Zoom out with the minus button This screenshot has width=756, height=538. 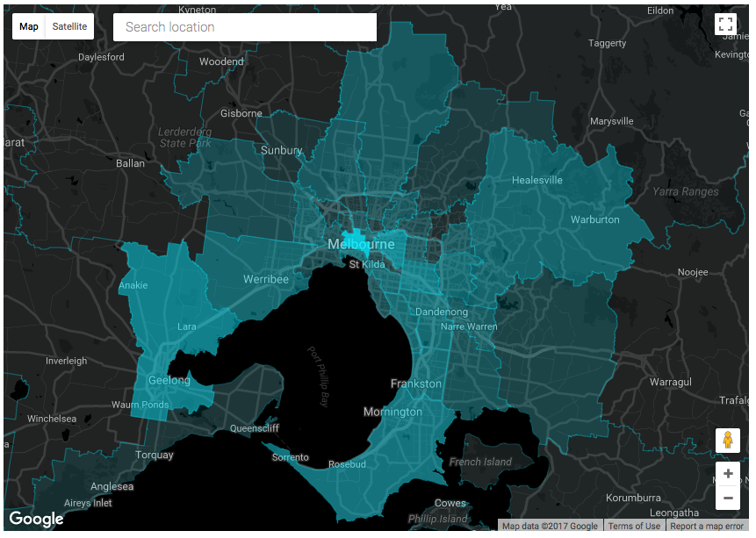[727, 498]
